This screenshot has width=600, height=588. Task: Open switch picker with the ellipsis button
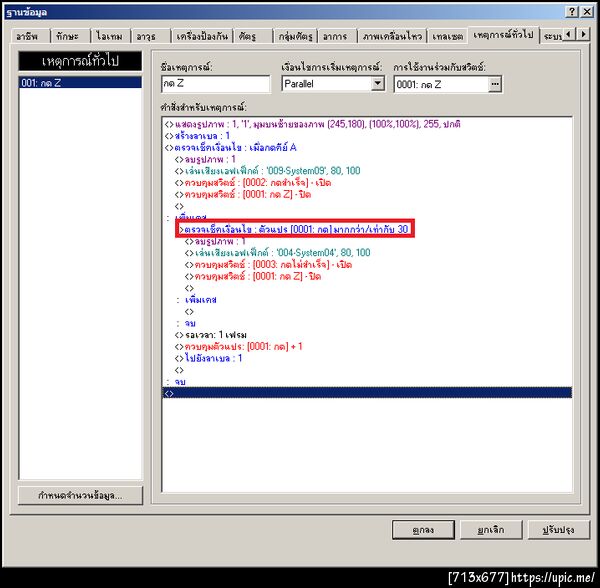coord(495,84)
